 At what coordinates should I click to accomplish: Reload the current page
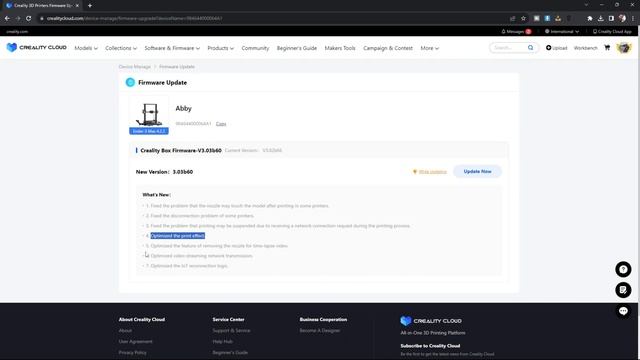coord(29,18)
